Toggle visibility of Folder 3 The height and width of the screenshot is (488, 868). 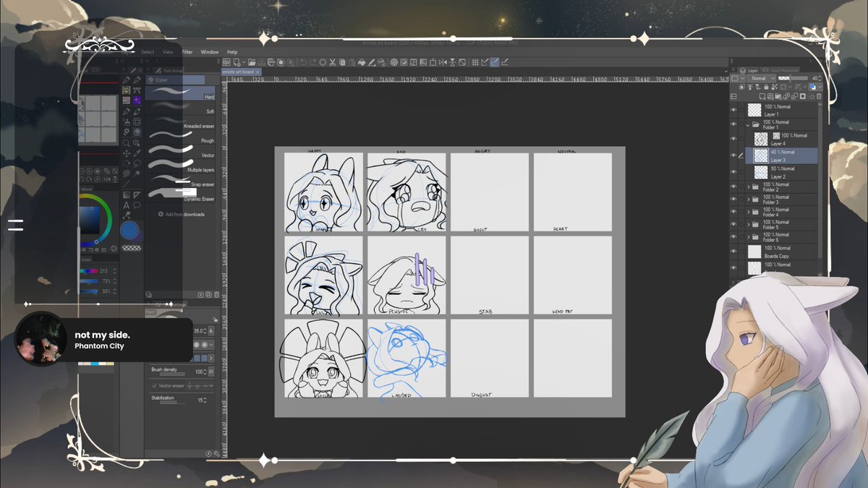pyautogui.click(x=733, y=200)
